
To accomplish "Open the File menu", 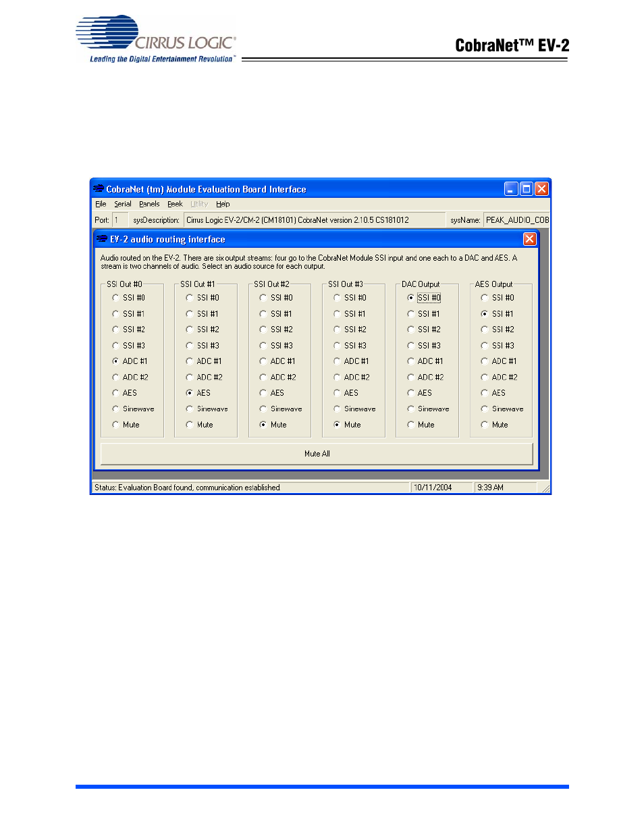I will (x=101, y=204).
